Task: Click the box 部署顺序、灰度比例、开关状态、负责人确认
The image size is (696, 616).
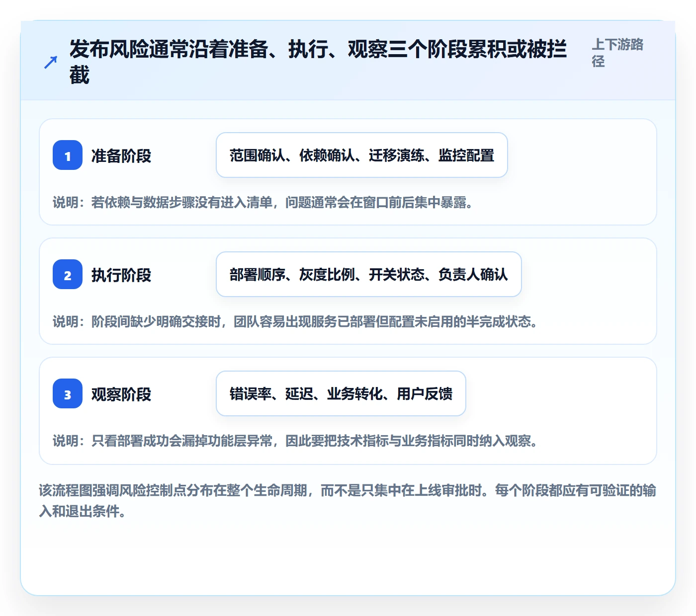Action: 369,274
